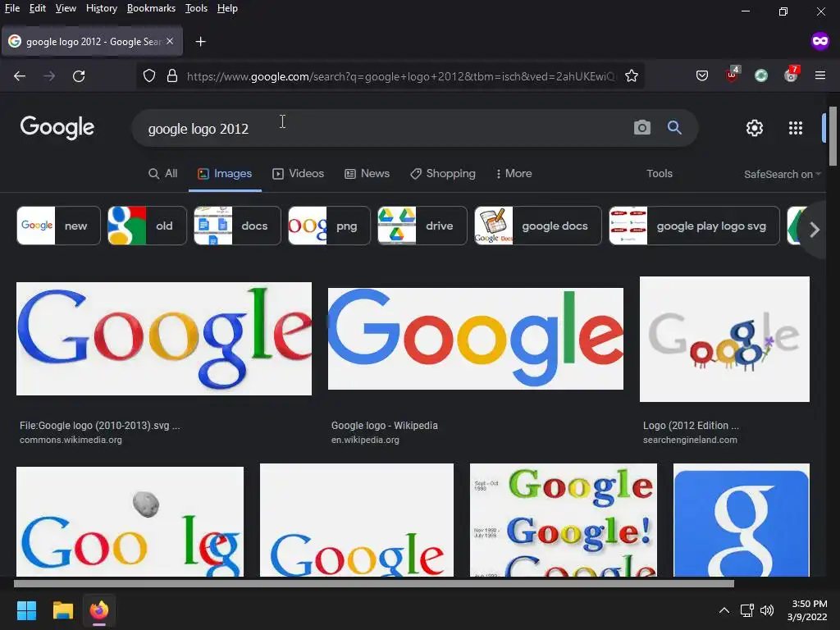Filter by the 'new' suggestion chip

(x=58, y=226)
